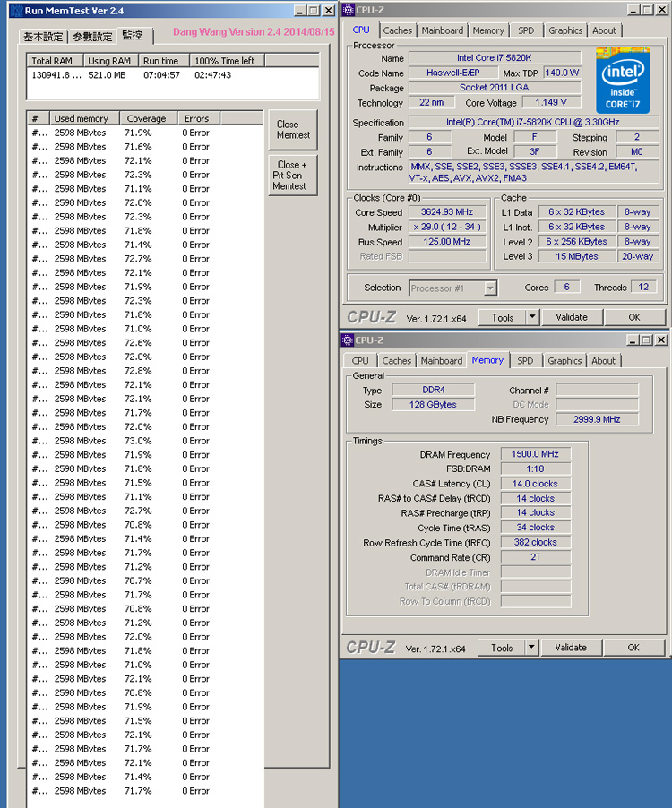This screenshot has height=808, width=672.
Task: Click the 100% Time left column header
Action: 227,61
